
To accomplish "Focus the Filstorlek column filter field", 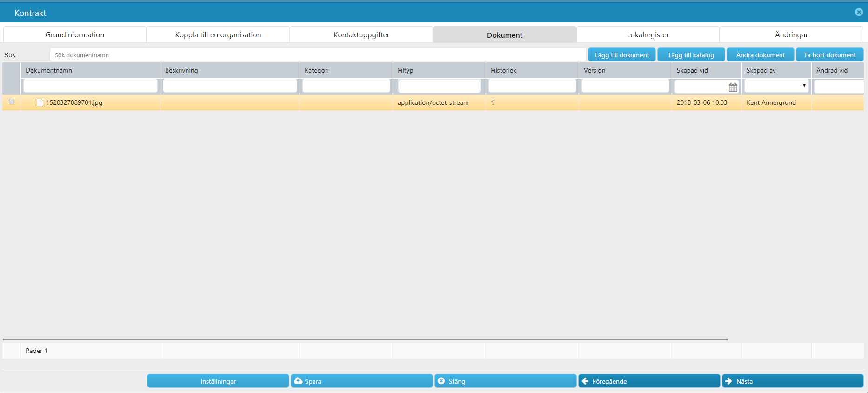I will pyautogui.click(x=533, y=86).
